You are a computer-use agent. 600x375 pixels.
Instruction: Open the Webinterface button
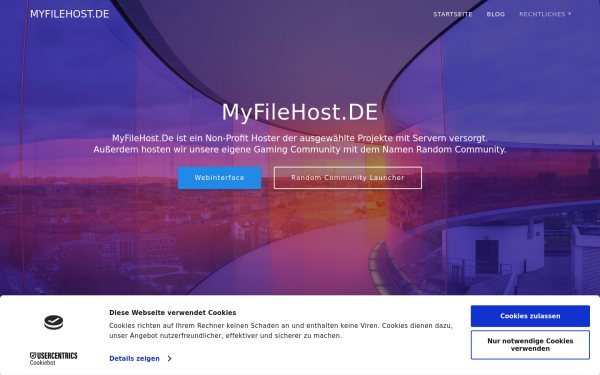point(220,178)
